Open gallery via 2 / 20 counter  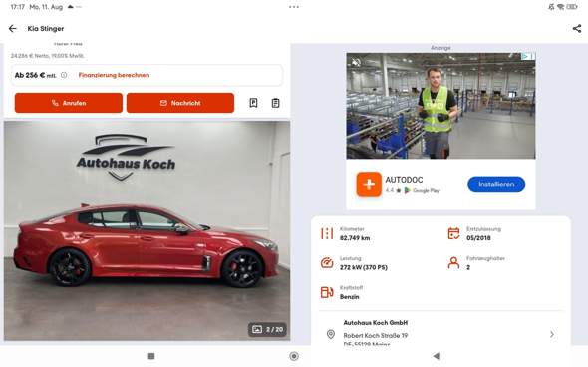(x=267, y=329)
